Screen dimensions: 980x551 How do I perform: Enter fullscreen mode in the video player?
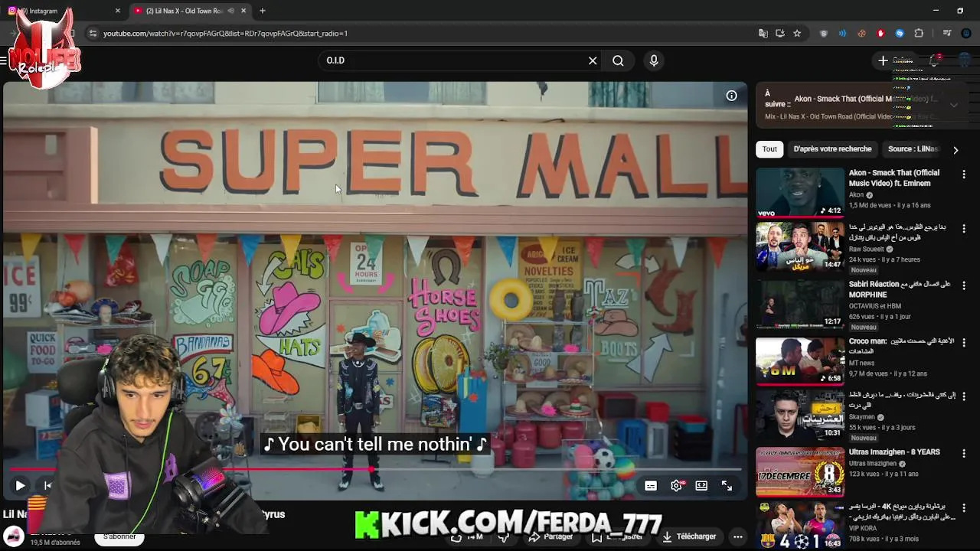(x=727, y=486)
